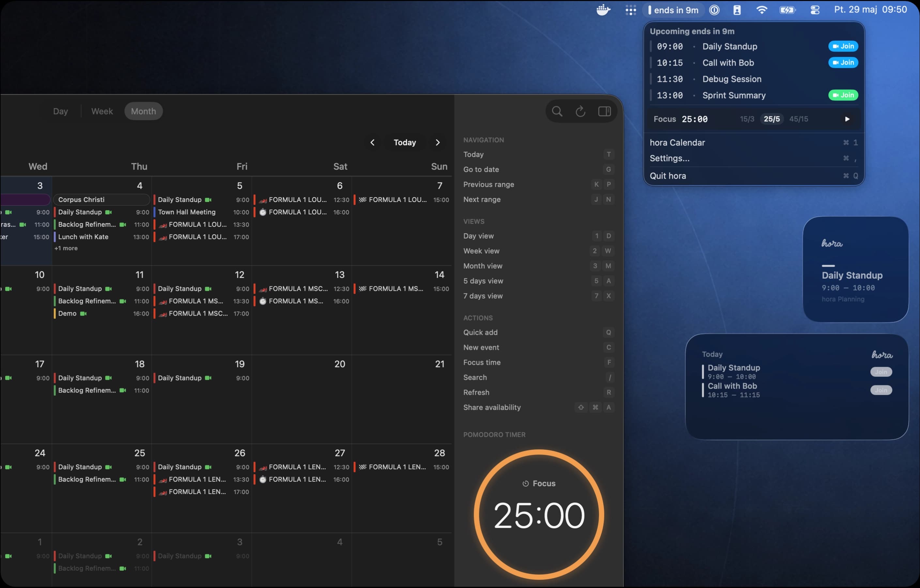This screenshot has width=920, height=588.
Task: Open Daily Standup small hora widget
Action: [x=855, y=269]
